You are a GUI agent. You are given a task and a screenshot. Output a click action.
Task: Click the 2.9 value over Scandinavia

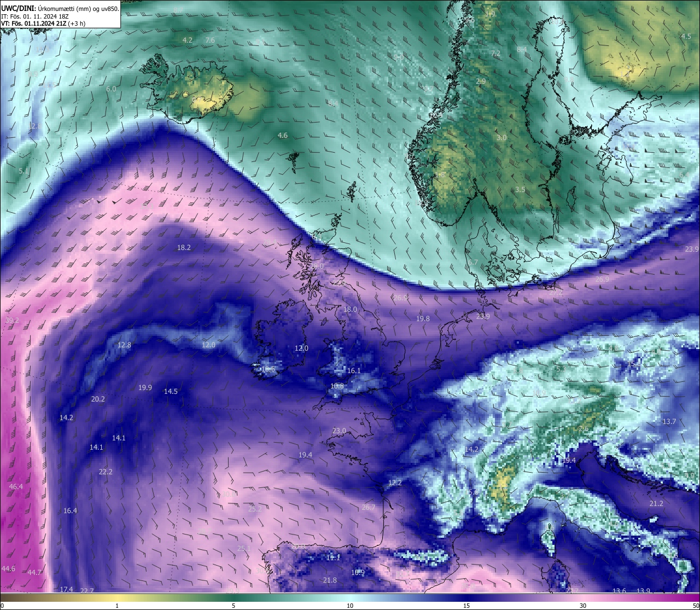tap(481, 81)
